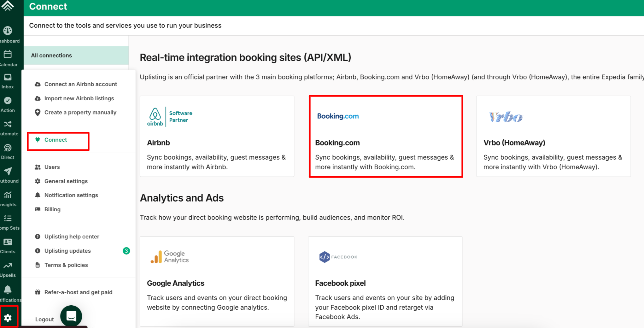Click the green updates count badge
644x328 pixels.
click(x=126, y=251)
